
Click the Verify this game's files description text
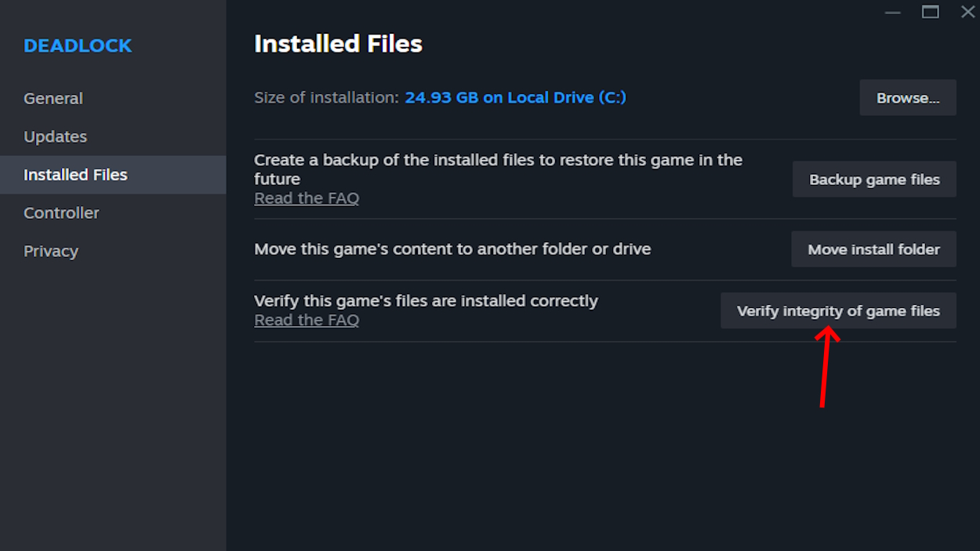pyautogui.click(x=426, y=301)
